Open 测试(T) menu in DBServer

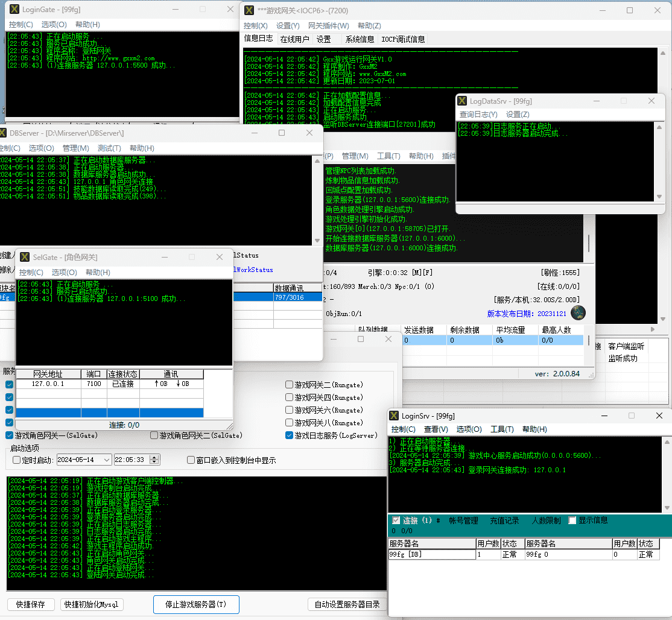[109, 148]
